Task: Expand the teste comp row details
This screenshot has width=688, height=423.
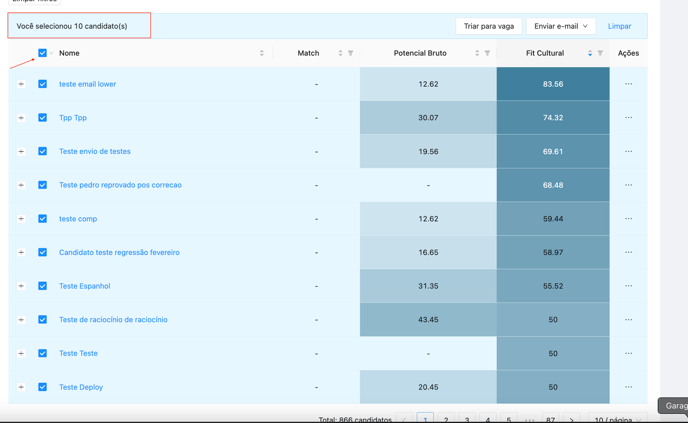Action: coord(21,219)
